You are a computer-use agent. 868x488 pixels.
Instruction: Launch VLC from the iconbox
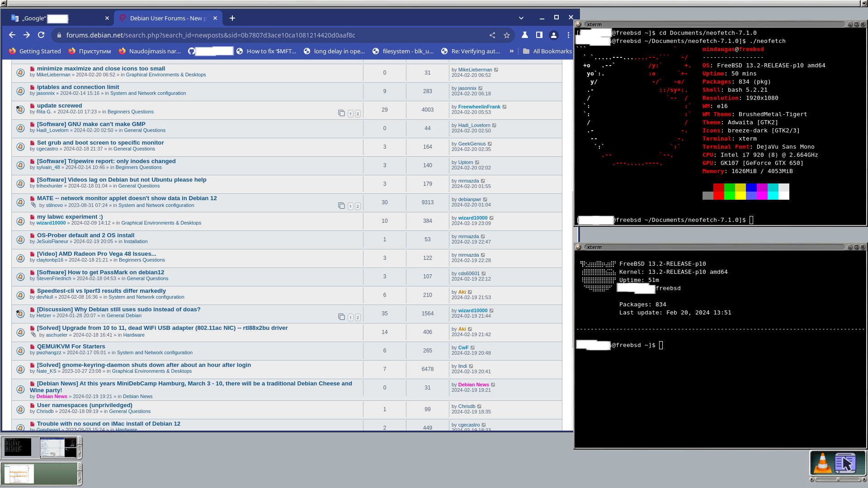click(x=823, y=463)
